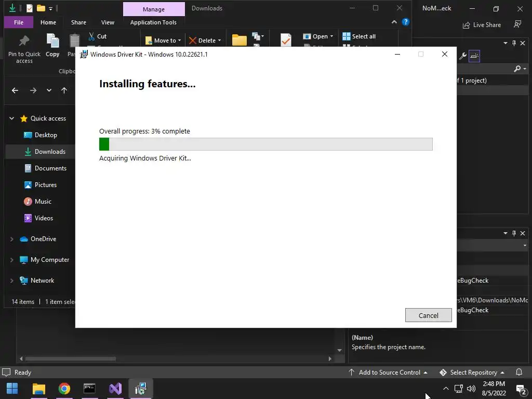The height and width of the screenshot is (399, 532).
Task: Expand the OneDrive tree node
Action: click(x=11, y=239)
